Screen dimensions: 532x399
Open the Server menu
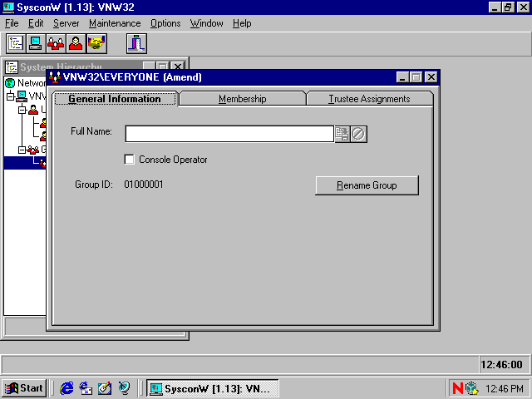pos(66,23)
